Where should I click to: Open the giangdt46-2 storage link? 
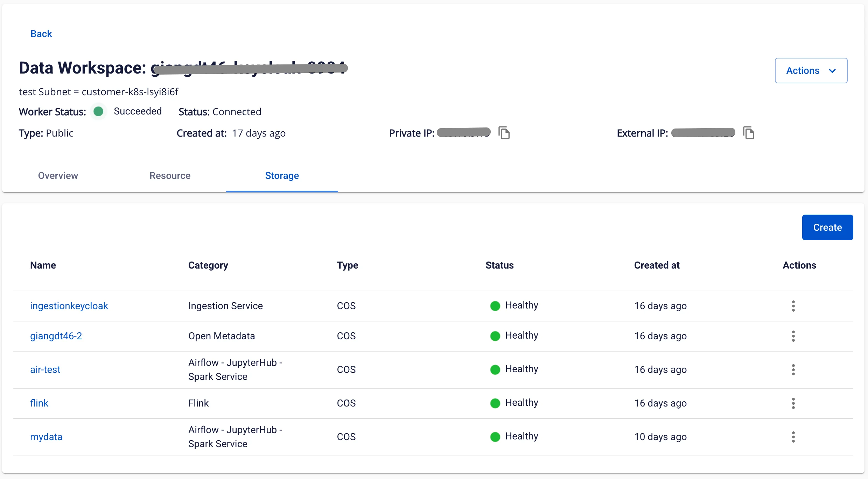[56, 336]
